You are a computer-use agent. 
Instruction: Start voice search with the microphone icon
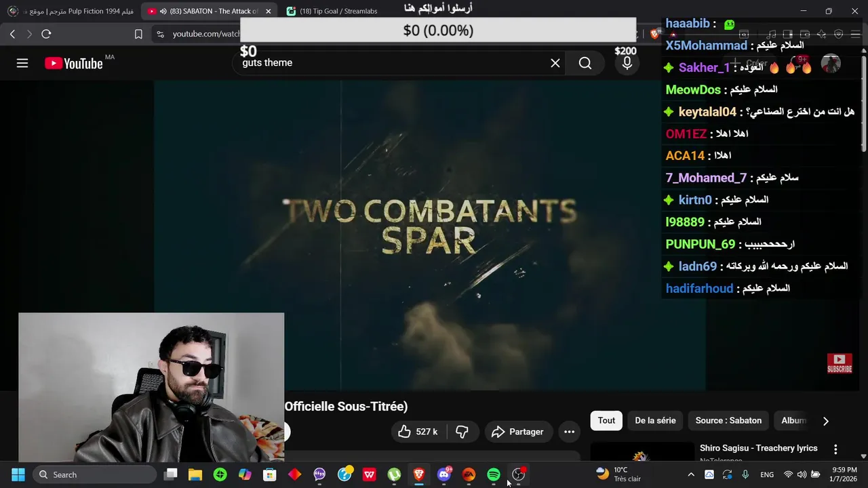tap(627, 63)
